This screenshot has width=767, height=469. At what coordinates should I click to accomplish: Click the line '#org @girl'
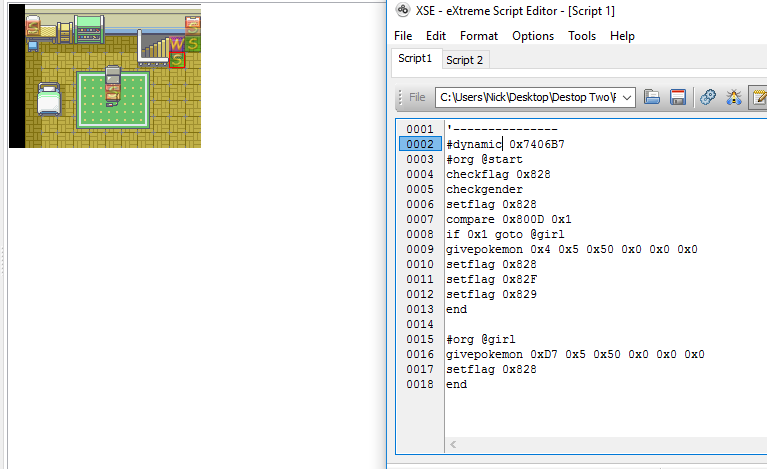point(481,339)
